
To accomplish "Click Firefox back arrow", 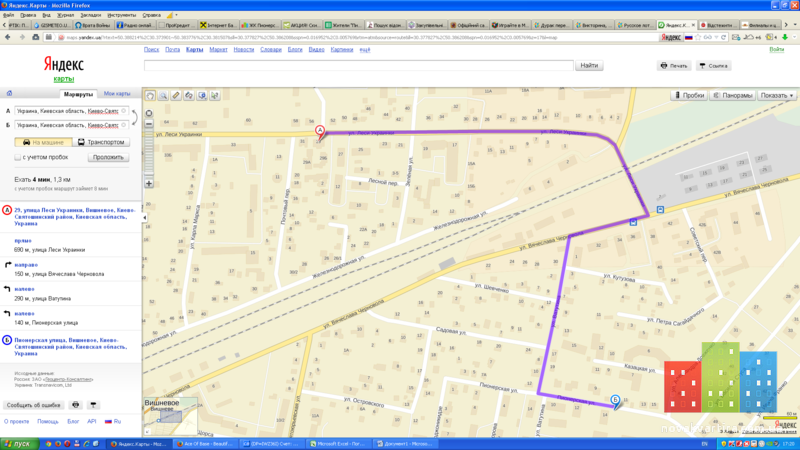I will click(8, 37).
